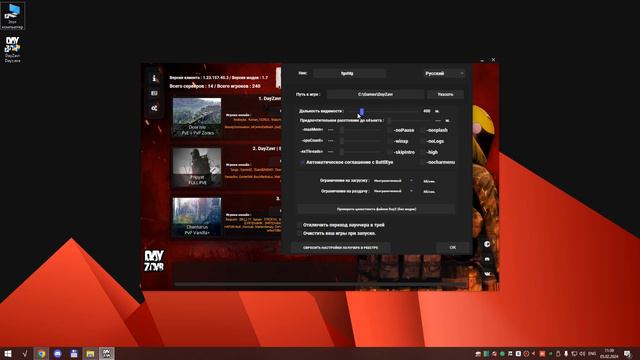Open the Windows Start menu
This screenshot has width=640, height=360.
pos(8,353)
